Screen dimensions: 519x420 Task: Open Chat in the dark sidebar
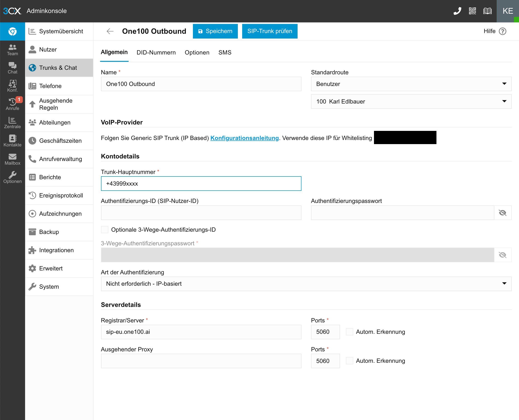point(12,68)
